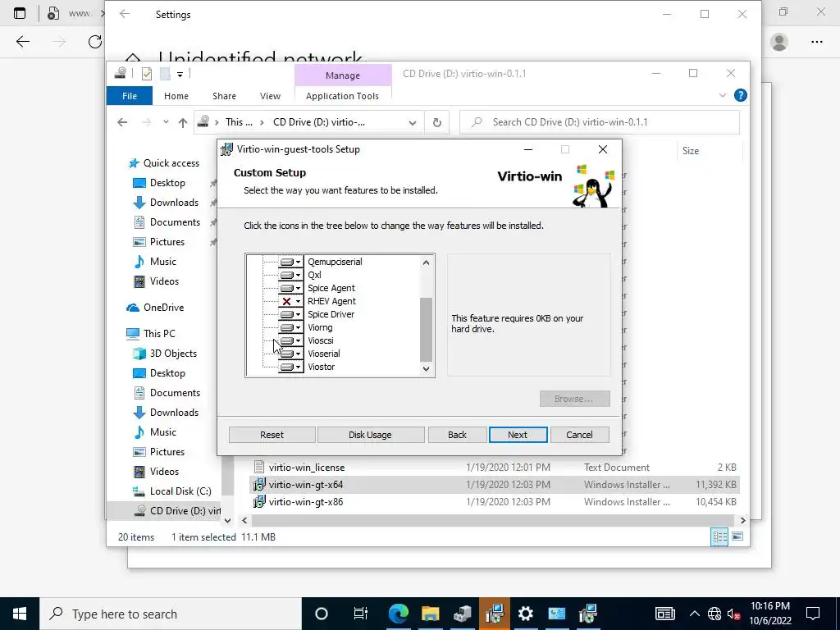This screenshot has height=630, width=840.
Task: Select Quick access in the sidebar
Action: point(164,163)
